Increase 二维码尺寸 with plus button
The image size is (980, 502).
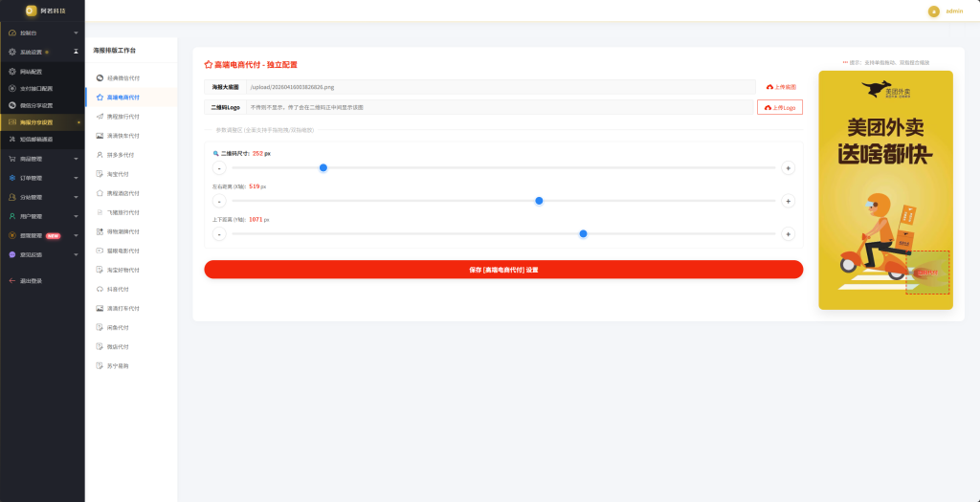pos(789,168)
